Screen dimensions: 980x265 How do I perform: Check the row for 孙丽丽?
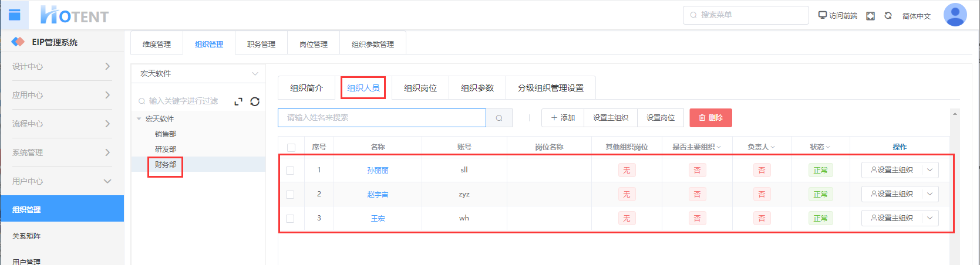coord(290,171)
